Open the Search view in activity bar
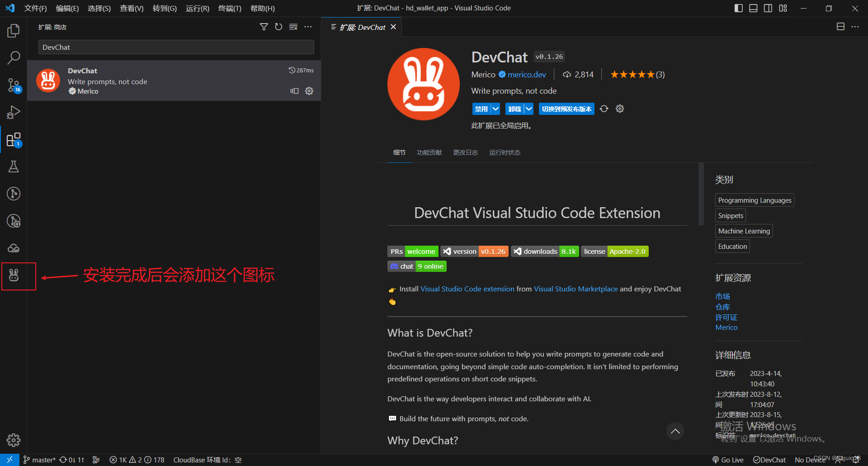 [x=14, y=58]
